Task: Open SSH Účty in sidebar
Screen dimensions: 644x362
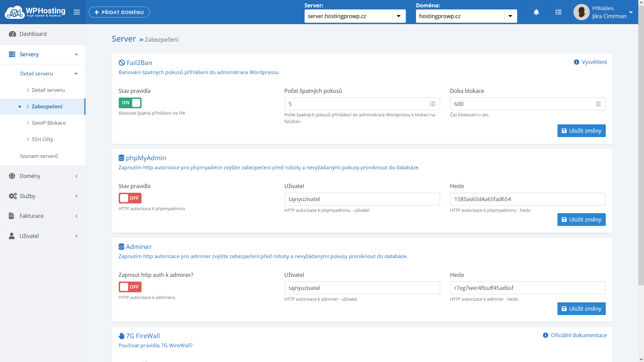Action: tap(42, 139)
